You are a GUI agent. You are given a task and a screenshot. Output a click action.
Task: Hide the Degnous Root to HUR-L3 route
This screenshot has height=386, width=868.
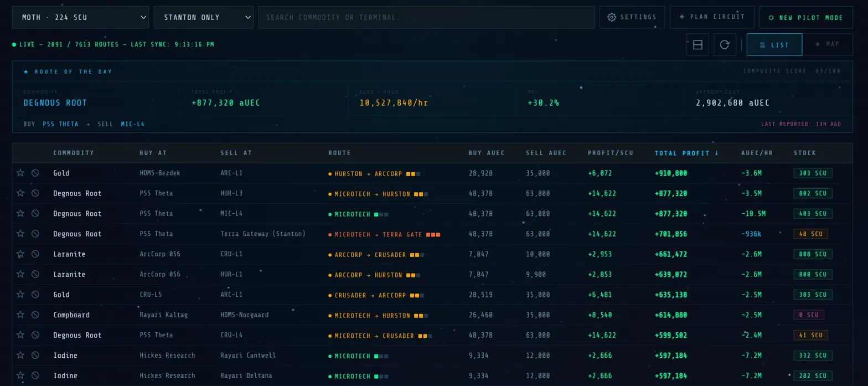tap(35, 193)
